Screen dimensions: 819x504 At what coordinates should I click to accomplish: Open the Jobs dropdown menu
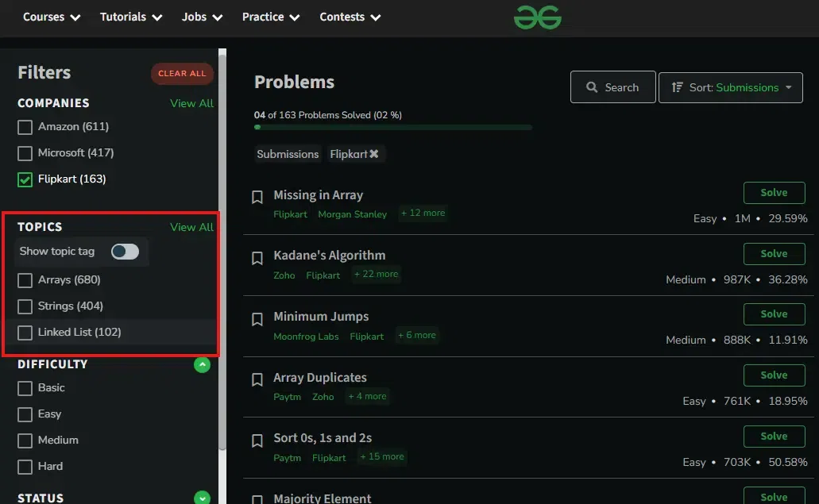[x=202, y=17]
